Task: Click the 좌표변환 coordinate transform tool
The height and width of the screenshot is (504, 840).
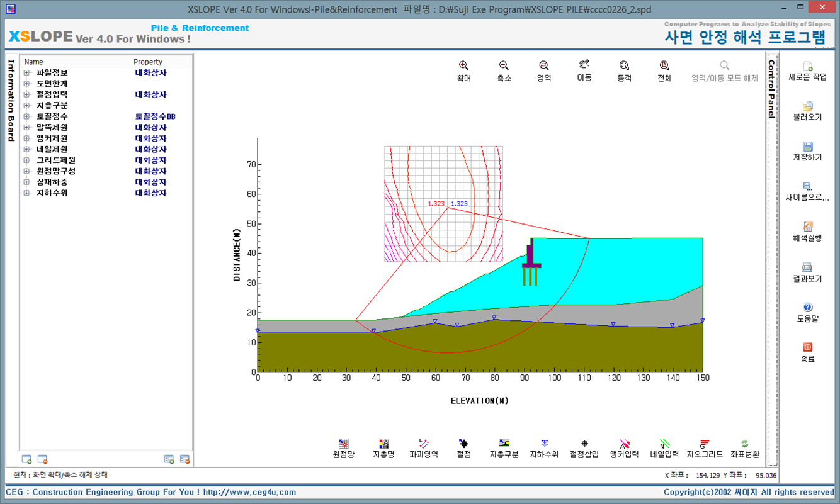Action: point(745,449)
